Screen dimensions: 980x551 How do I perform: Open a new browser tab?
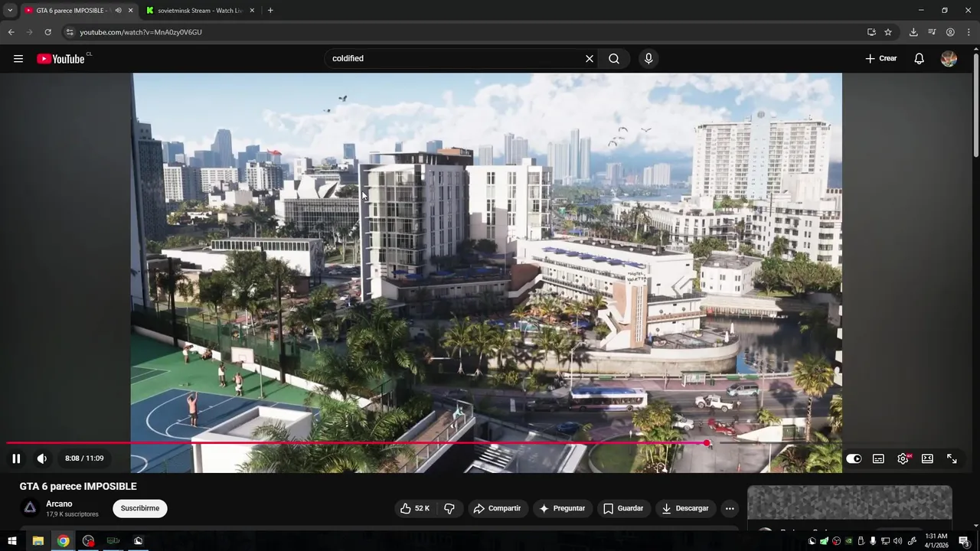[x=270, y=11]
